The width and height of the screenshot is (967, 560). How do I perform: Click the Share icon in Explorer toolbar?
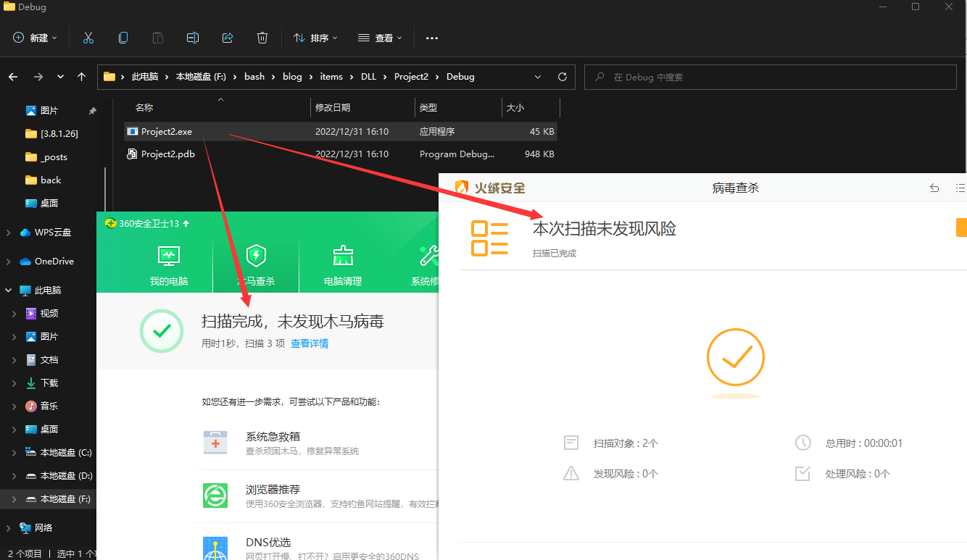point(228,38)
